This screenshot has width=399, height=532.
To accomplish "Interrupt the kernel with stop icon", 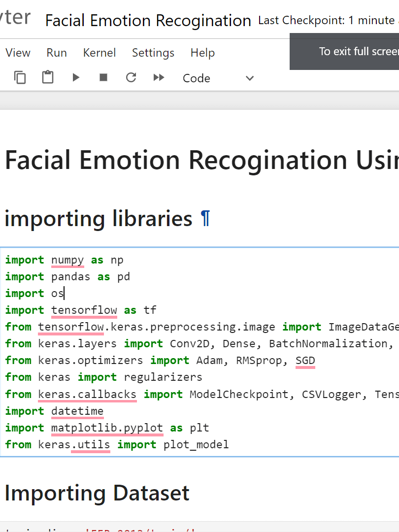I will pyautogui.click(x=103, y=78).
